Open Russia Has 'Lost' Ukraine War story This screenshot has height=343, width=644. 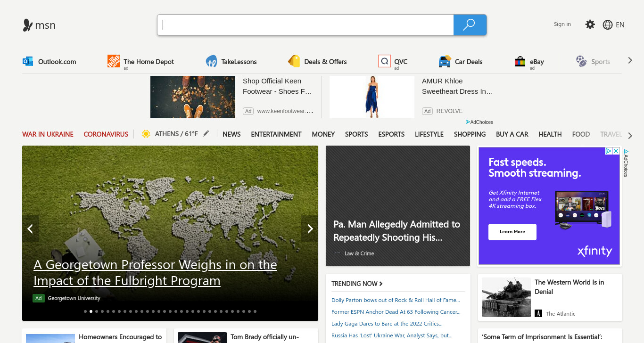(x=392, y=335)
